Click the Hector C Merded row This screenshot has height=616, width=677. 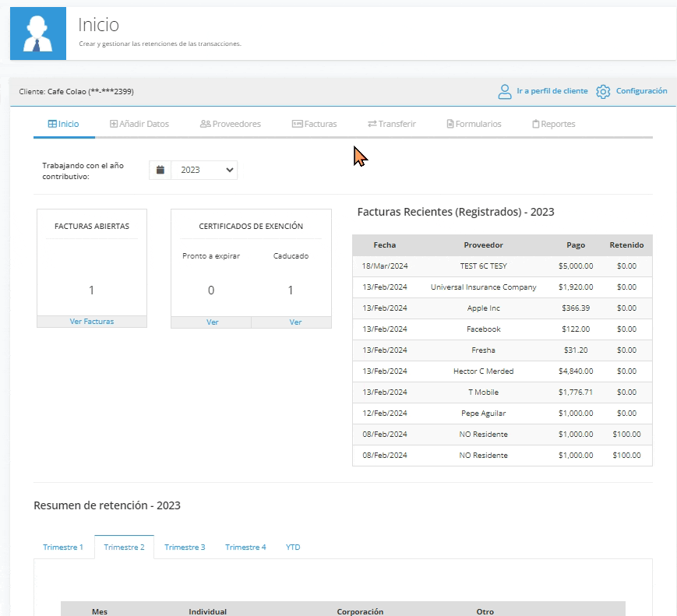coord(502,371)
